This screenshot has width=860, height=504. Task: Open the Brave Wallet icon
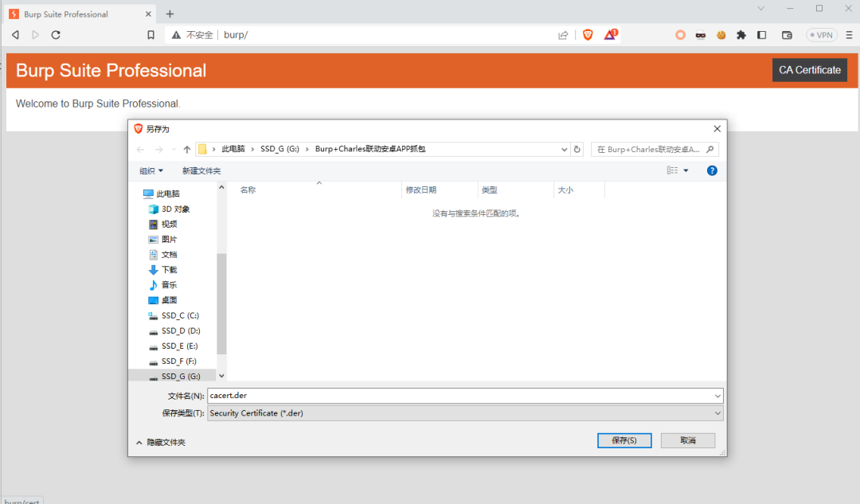click(x=787, y=35)
